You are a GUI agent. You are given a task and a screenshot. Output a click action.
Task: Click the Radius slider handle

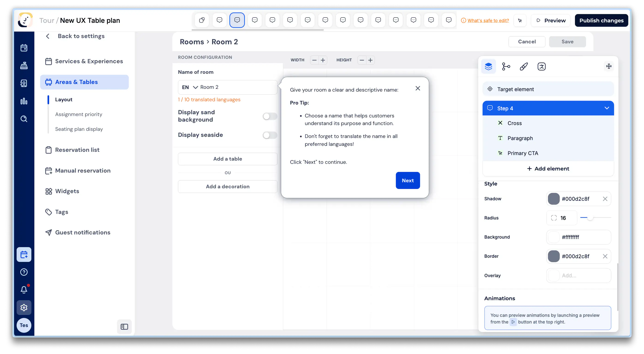(x=590, y=218)
